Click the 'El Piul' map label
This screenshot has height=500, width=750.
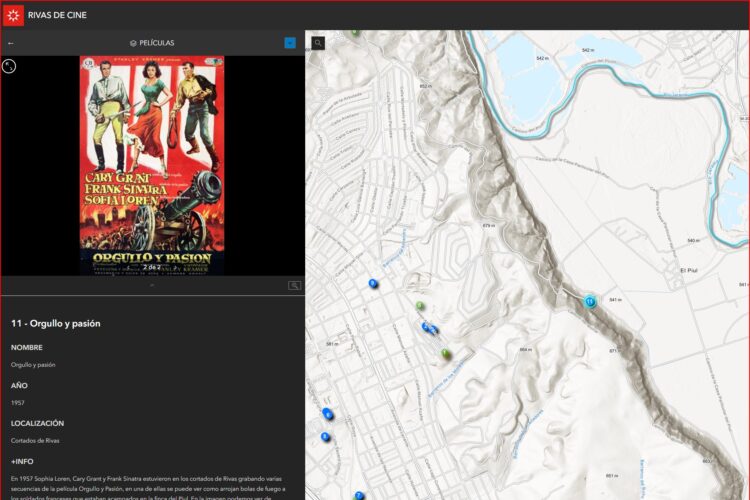(688, 270)
